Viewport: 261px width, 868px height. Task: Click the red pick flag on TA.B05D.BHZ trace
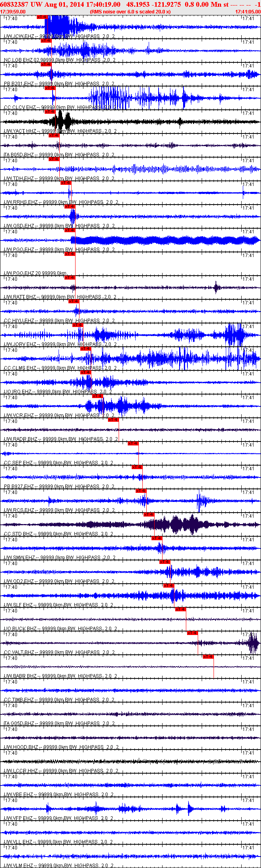click(x=54, y=135)
